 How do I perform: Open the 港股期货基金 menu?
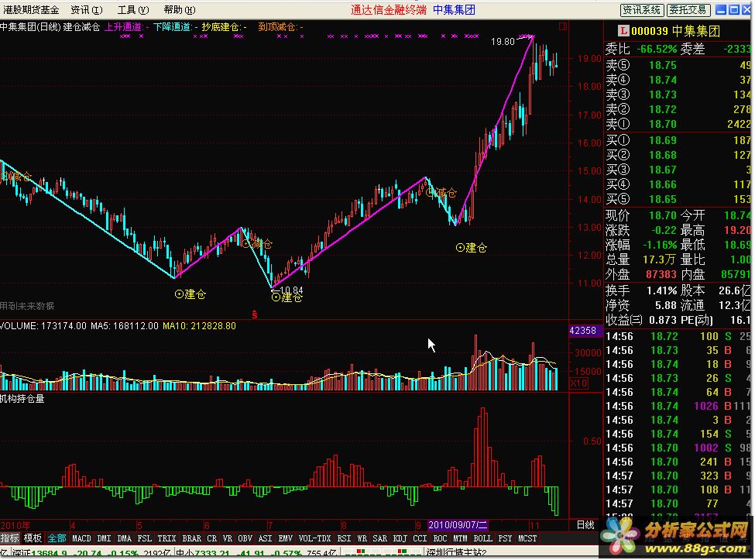[31, 9]
